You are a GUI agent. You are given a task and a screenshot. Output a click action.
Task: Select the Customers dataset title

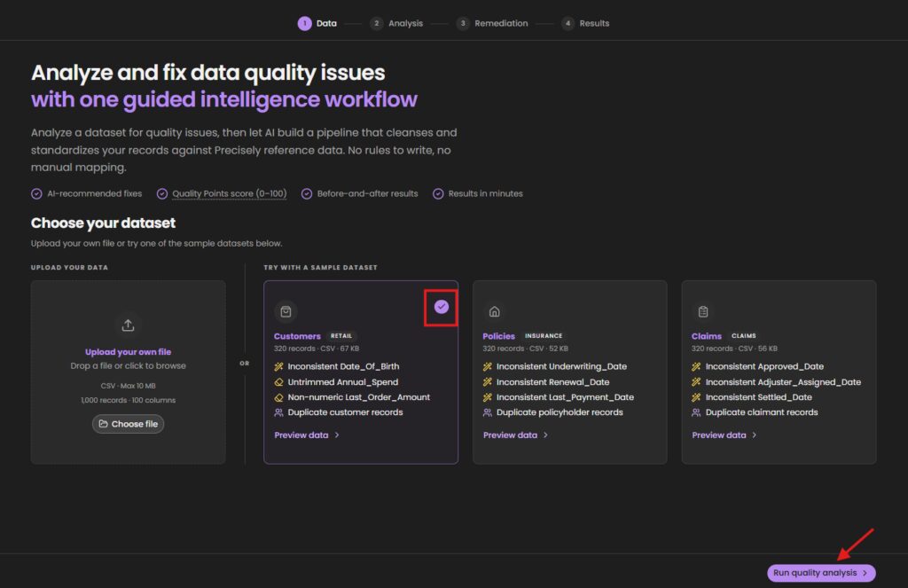(297, 336)
